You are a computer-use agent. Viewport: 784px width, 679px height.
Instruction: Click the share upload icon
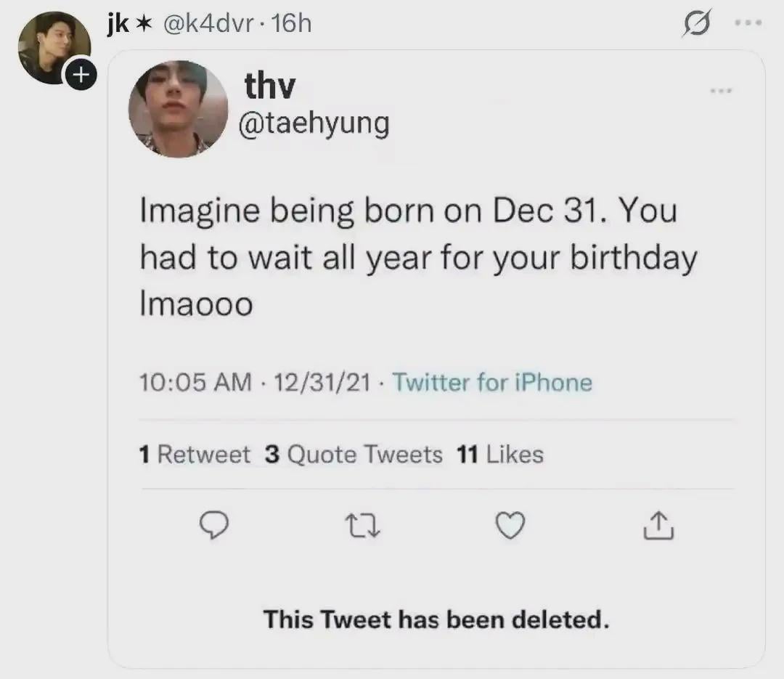coord(658,525)
